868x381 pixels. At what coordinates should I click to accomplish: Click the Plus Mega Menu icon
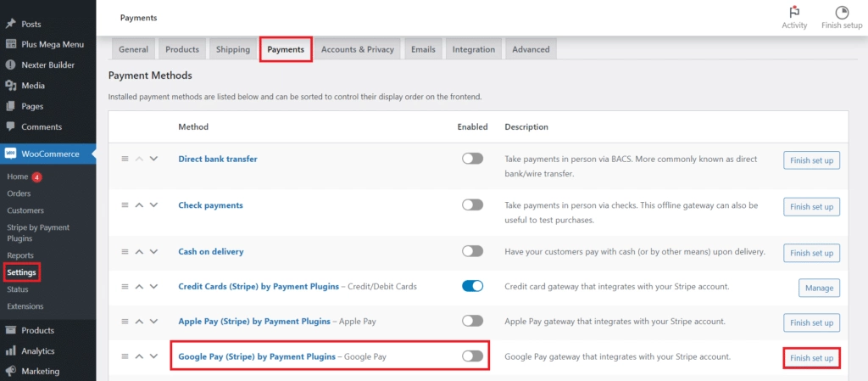click(10, 44)
